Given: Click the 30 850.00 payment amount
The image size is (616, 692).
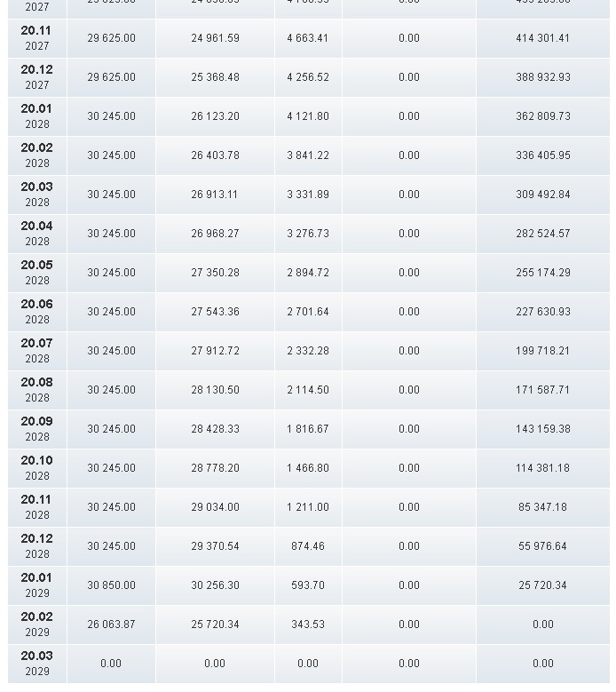Looking at the screenshot, I should [111, 585].
